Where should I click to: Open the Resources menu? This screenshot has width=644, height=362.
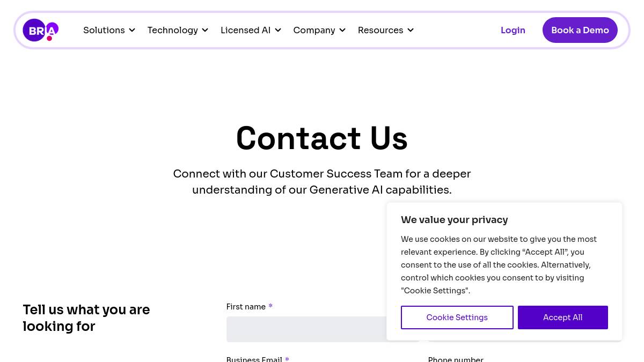380,30
